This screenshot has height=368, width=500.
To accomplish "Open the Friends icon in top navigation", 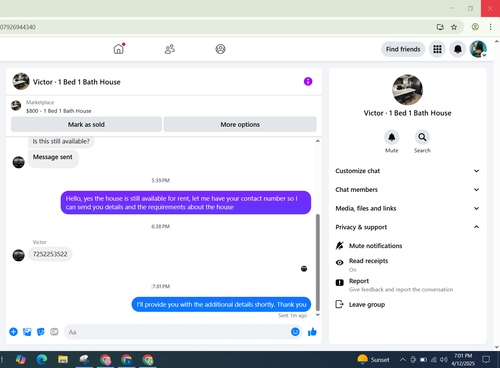I will coord(170,49).
